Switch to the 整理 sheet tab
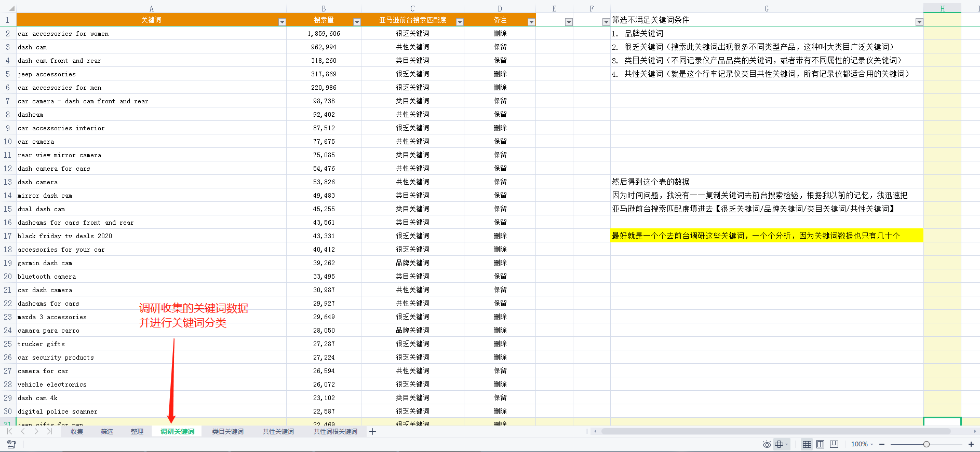Screen dimensions: 980x452 (x=137, y=432)
